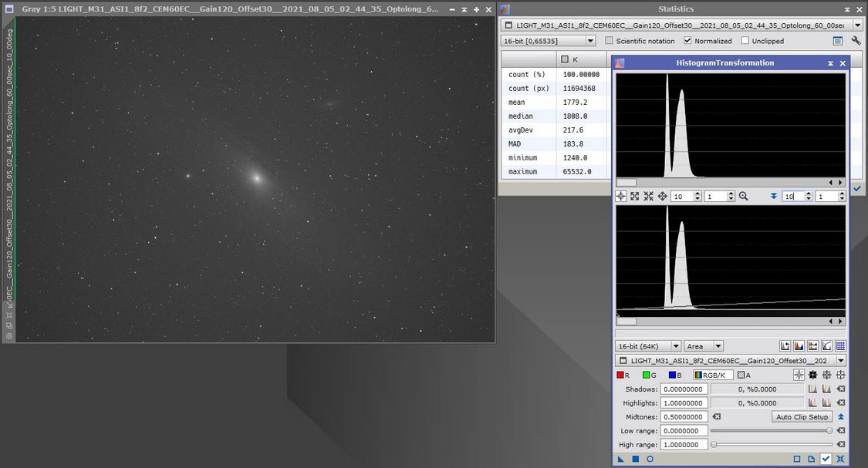
Task: Toggle the real-time preview circle icon
Action: [650, 459]
